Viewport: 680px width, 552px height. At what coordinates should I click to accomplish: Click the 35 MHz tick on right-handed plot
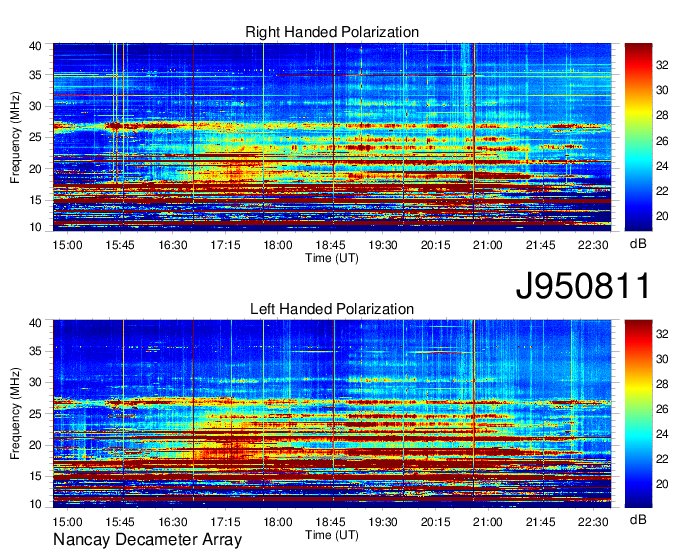[x=35, y=75]
